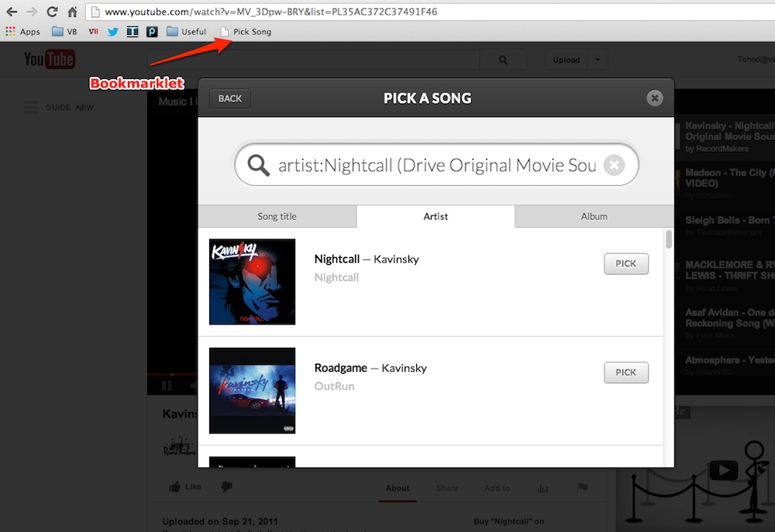Image resolution: width=775 pixels, height=532 pixels.
Task: Open the Twitter bookmark icon
Action: pyautogui.click(x=113, y=32)
